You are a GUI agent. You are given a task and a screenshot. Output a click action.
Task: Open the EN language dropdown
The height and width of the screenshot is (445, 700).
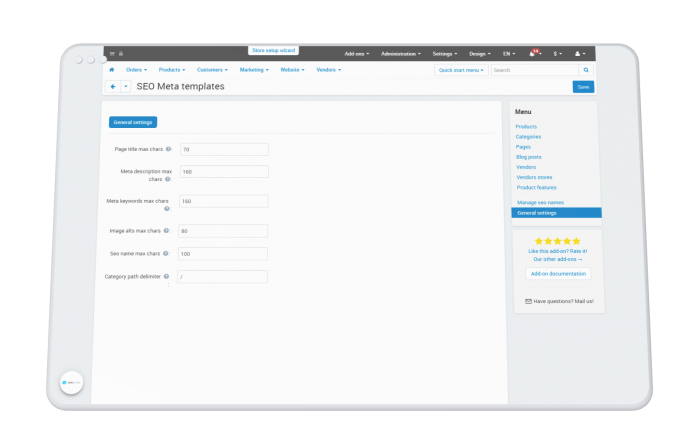(508, 54)
